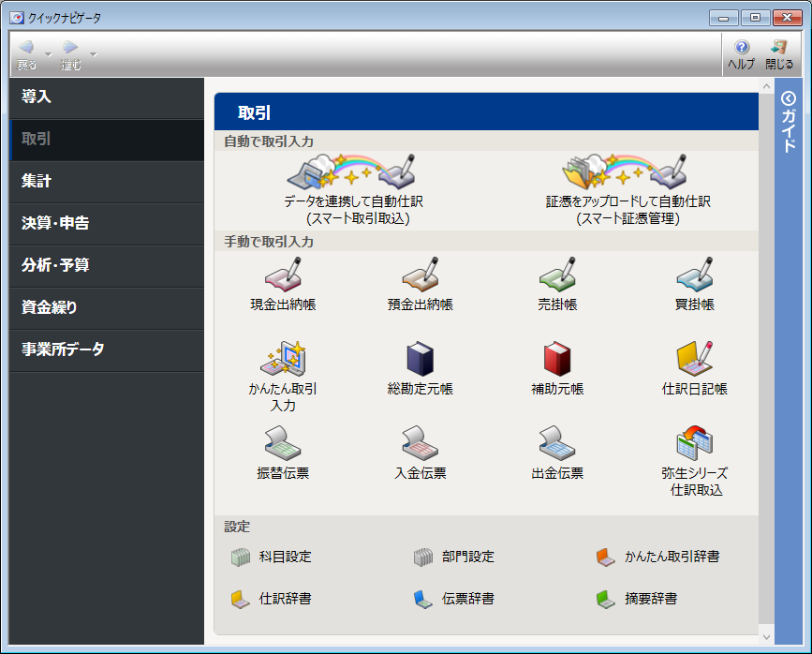This screenshot has height=654, width=812.
Task: Open the 摘要辞書 dictionary link
Action: coord(650,599)
